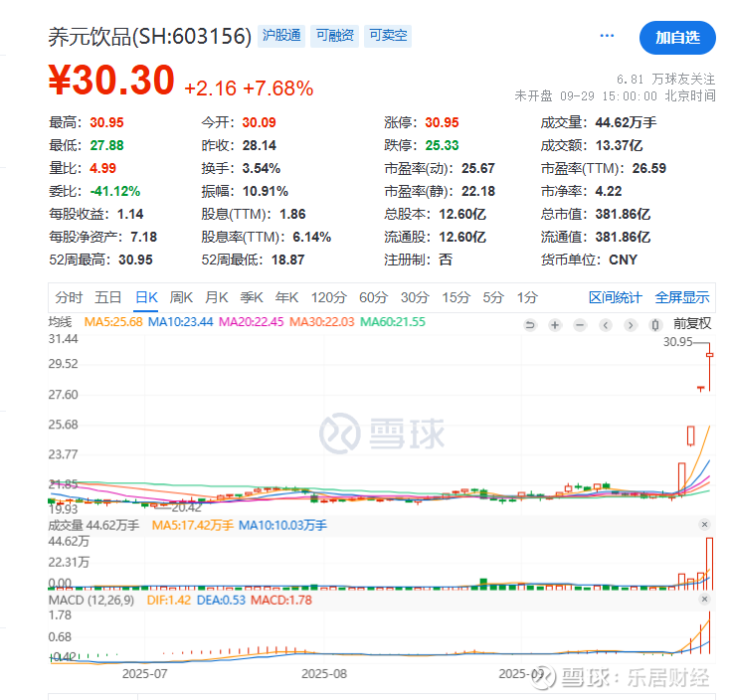Screen dimensions: 731x700
Task: Click the 换手 3.54% value
Action: pyautogui.click(x=261, y=168)
